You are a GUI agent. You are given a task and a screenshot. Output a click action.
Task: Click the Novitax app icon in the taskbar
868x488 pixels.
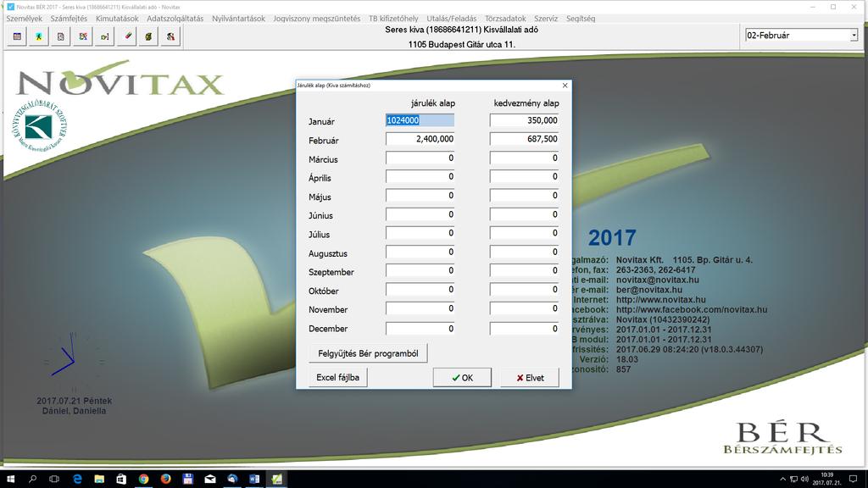click(x=276, y=480)
